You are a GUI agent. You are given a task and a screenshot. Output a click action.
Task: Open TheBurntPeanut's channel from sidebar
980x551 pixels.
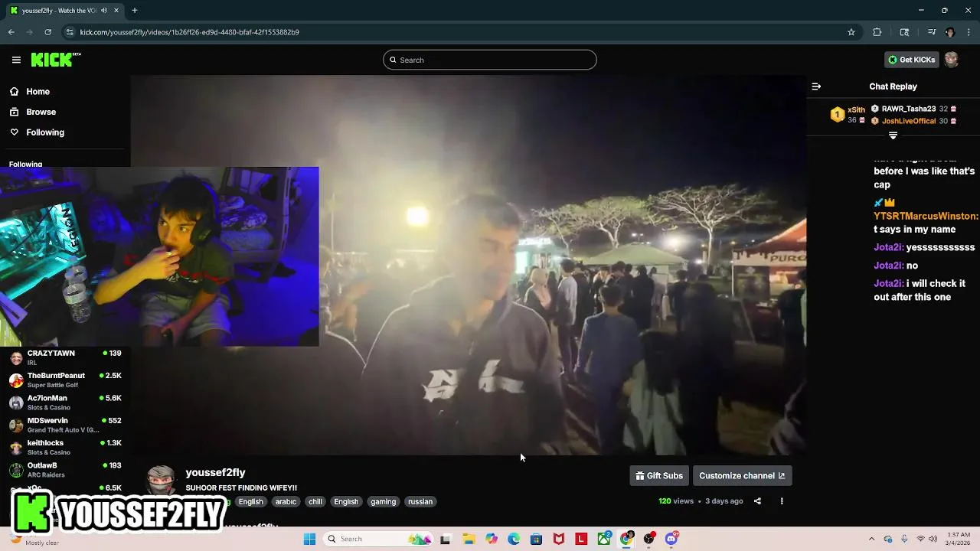[x=65, y=380]
